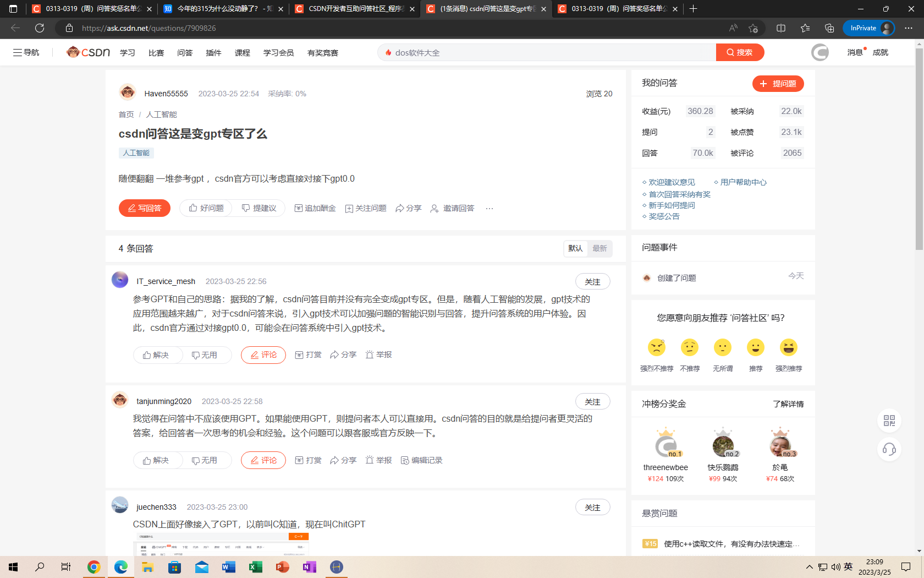Viewport: 924px width, 578px height.
Task: Open File Explorer from the taskbar
Action: coord(148,567)
